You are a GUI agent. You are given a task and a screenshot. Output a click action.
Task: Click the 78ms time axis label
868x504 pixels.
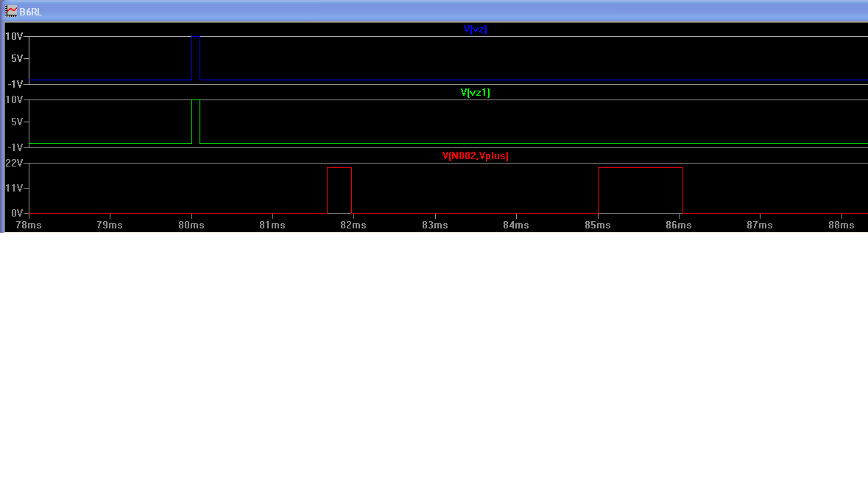click(29, 225)
